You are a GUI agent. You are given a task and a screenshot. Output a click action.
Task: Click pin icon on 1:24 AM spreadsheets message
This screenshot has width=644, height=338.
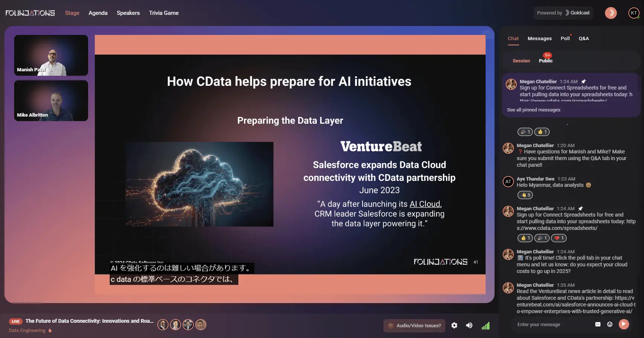[x=580, y=209]
